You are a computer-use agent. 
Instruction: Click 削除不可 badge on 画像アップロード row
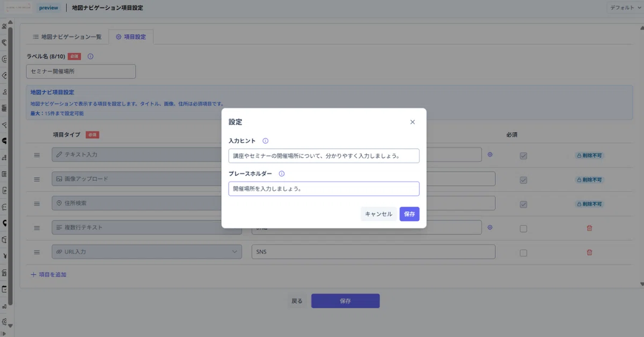(589, 180)
